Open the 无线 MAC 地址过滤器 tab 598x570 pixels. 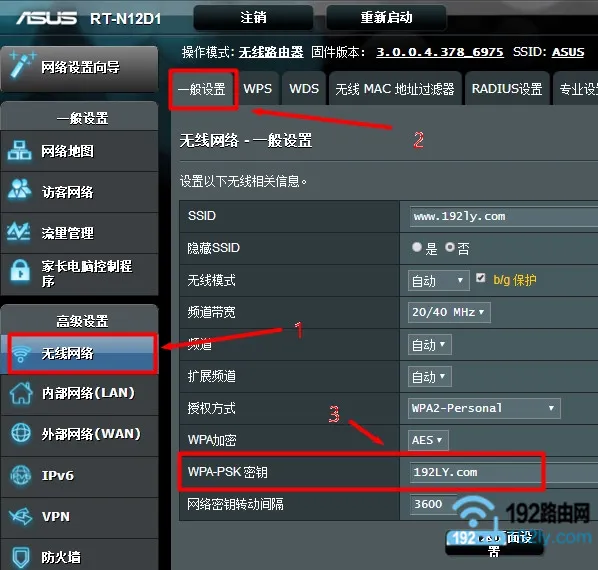pyautogui.click(x=395, y=89)
